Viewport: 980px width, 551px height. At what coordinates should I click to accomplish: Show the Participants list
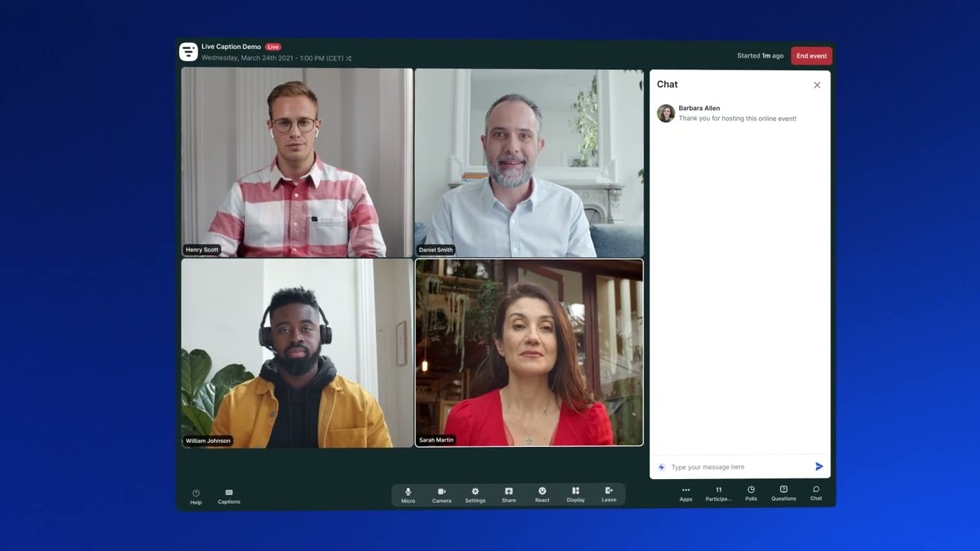tap(718, 494)
